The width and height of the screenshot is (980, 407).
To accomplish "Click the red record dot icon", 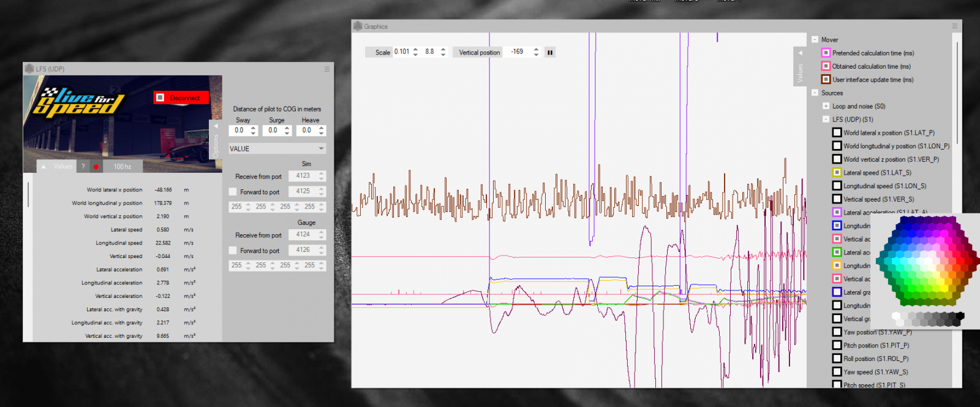I will coord(96,167).
